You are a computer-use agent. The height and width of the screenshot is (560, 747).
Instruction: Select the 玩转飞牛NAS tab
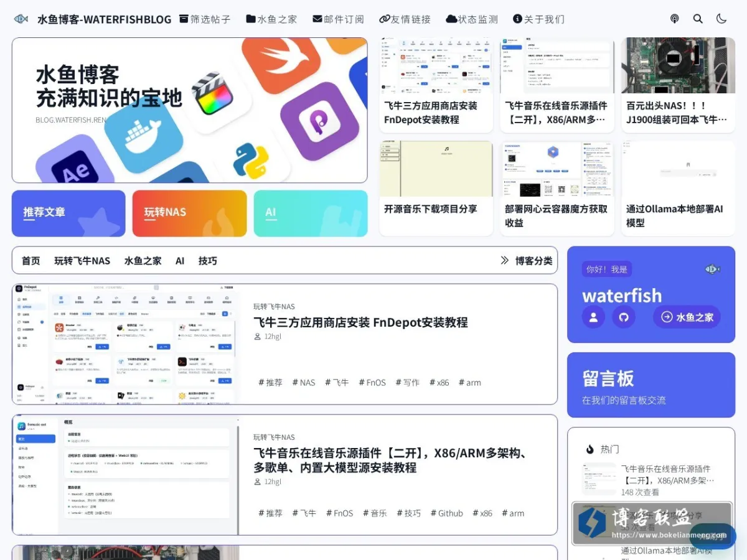tap(82, 261)
